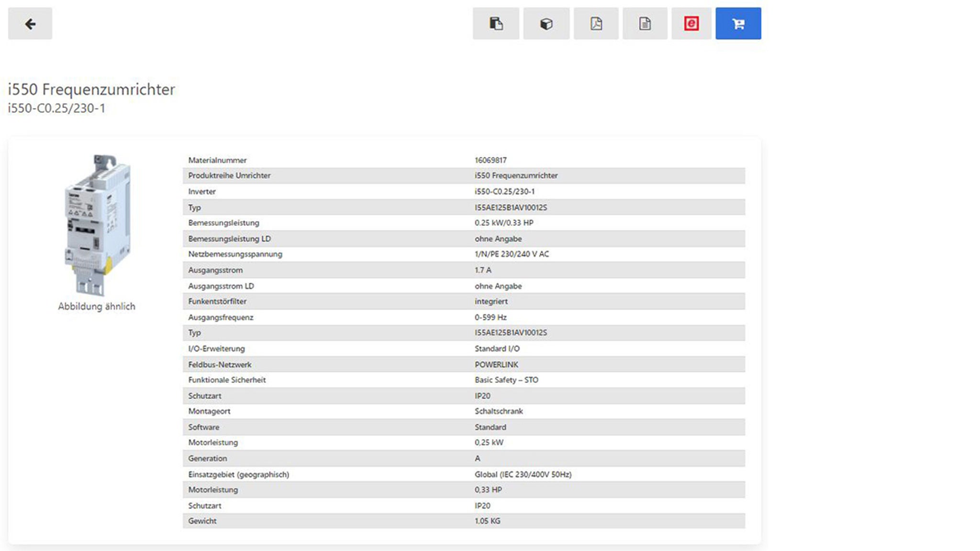980x551 pixels.
Task: Click the 'i550 Frequenzumrichter' page heading
Action: point(91,90)
